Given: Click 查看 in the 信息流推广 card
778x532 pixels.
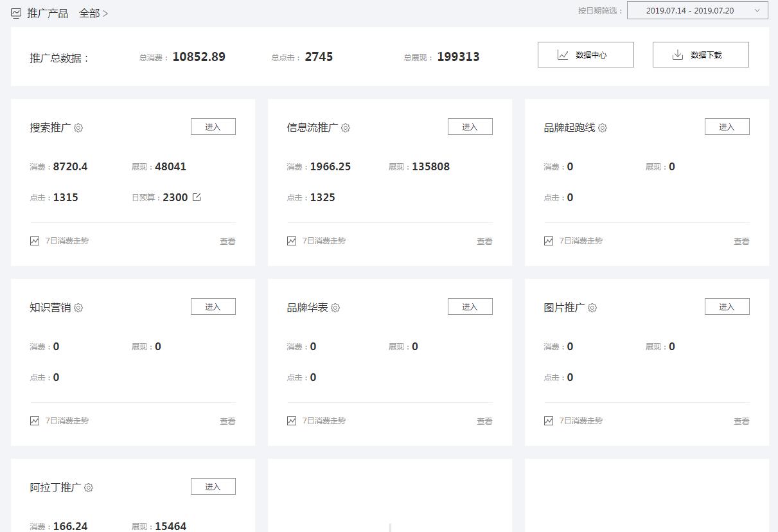Looking at the screenshot, I should 485,242.
